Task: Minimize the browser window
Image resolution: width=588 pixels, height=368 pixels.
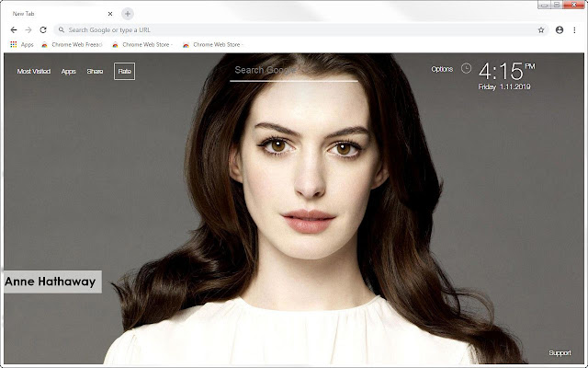Action: [544, 5]
